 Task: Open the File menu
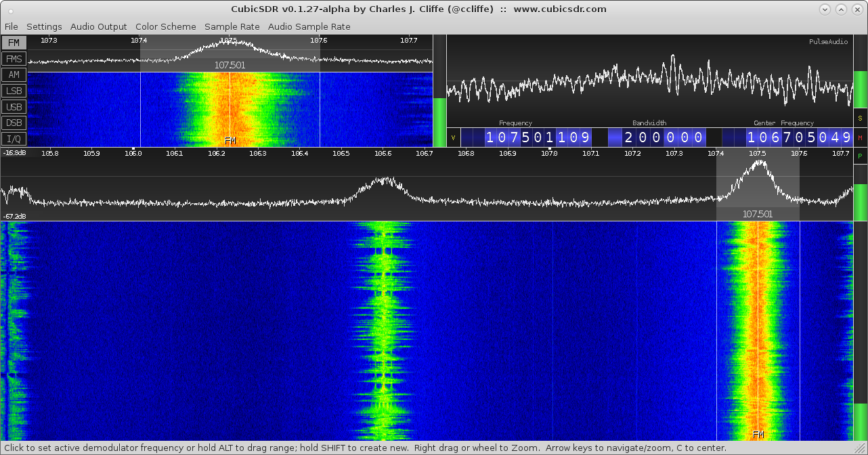pyautogui.click(x=11, y=26)
